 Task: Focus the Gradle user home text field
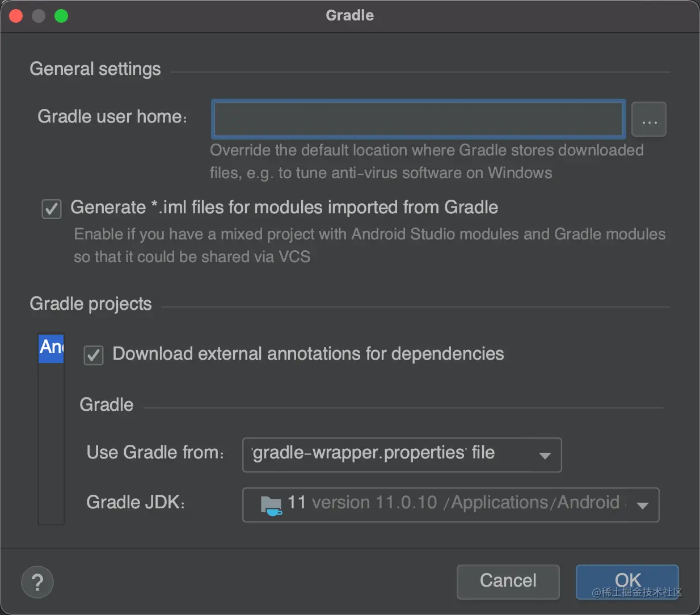click(419, 119)
